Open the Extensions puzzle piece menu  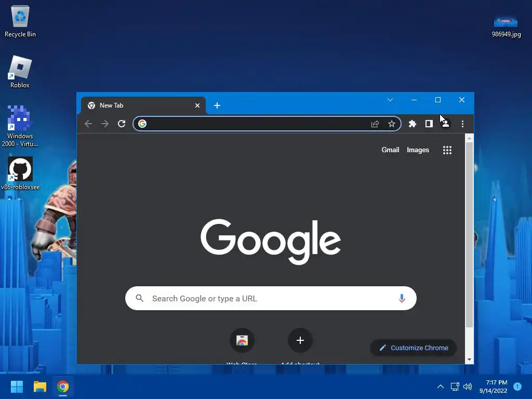[x=412, y=124]
